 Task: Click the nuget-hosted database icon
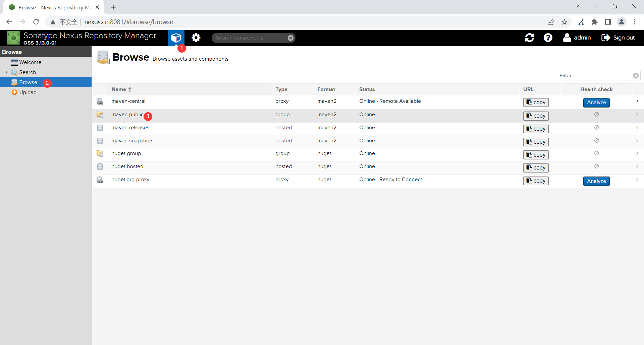[100, 167]
